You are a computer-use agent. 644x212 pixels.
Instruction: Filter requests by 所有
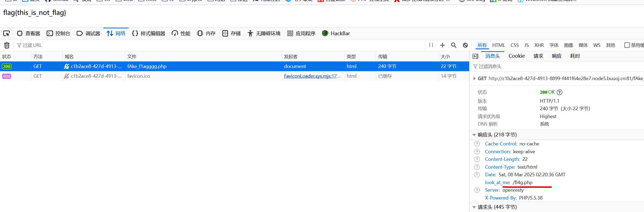pyautogui.click(x=482, y=45)
